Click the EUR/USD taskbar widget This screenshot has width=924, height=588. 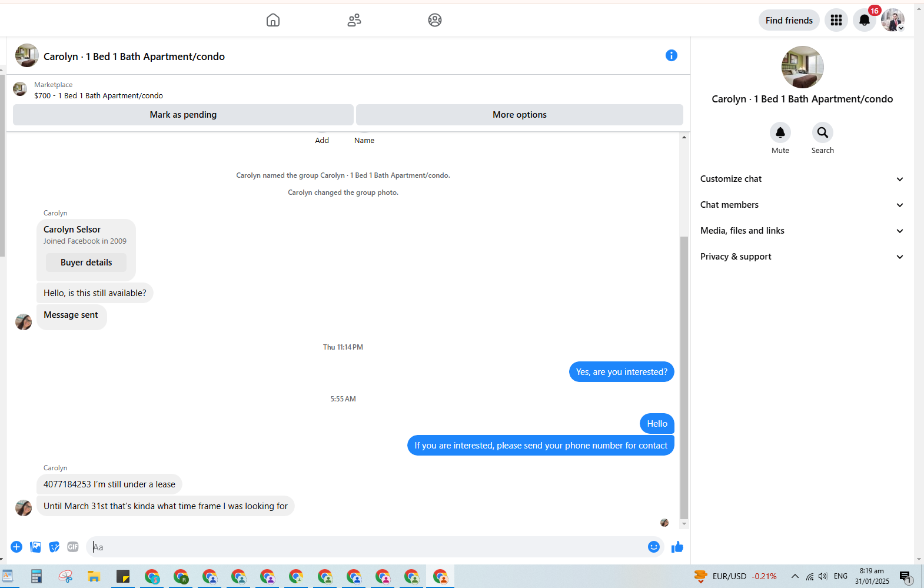point(735,576)
